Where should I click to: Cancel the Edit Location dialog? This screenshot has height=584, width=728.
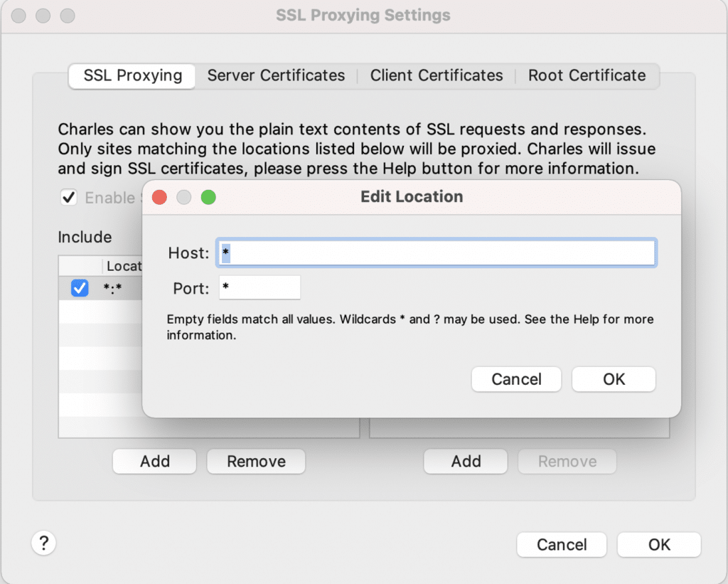516,379
